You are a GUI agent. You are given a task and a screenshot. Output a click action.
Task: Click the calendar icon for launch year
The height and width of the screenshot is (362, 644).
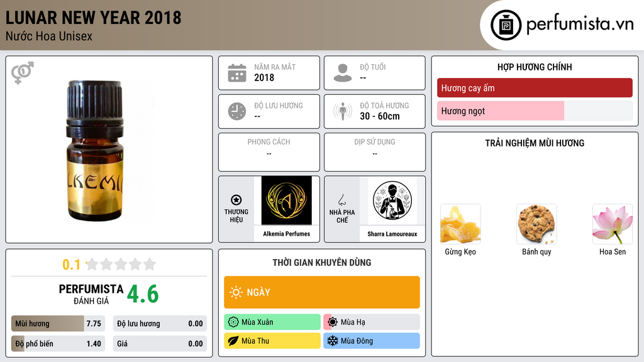pyautogui.click(x=237, y=73)
